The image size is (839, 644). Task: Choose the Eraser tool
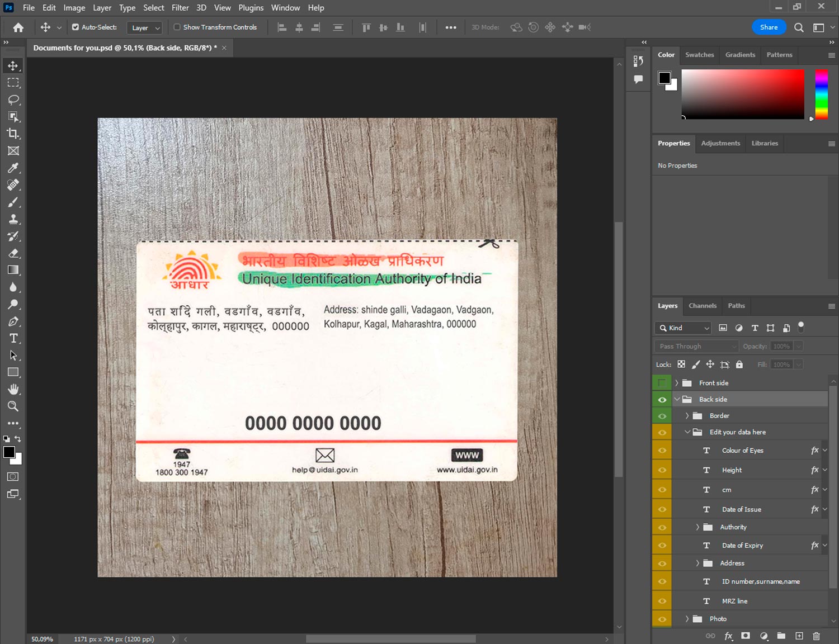click(13, 253)
